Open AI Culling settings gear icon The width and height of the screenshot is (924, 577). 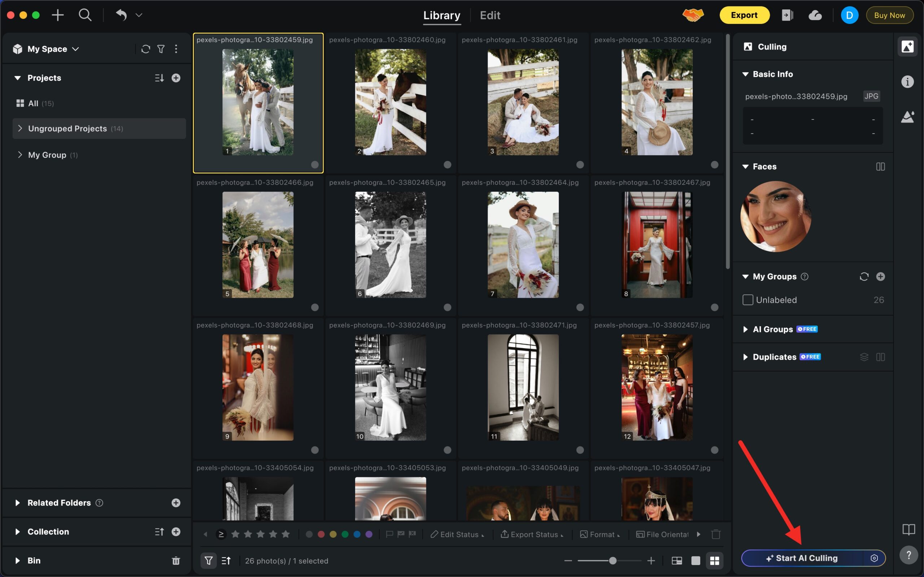tap(874, 558)
